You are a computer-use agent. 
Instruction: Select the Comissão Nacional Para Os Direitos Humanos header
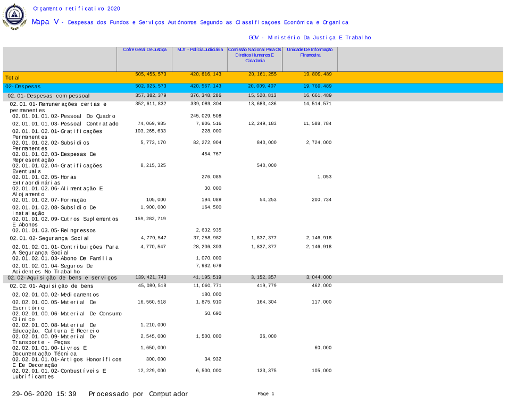(x=254, y=55)
